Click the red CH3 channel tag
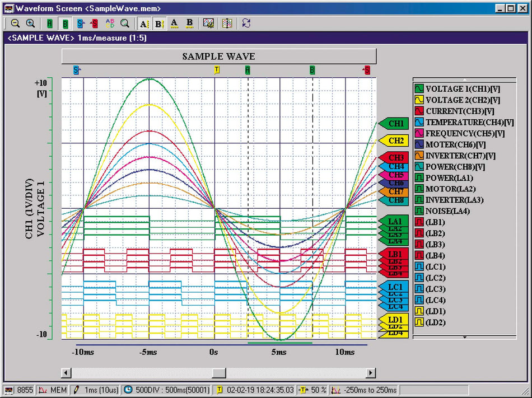This screenshot has height=398, width=532. click(394, 157)
